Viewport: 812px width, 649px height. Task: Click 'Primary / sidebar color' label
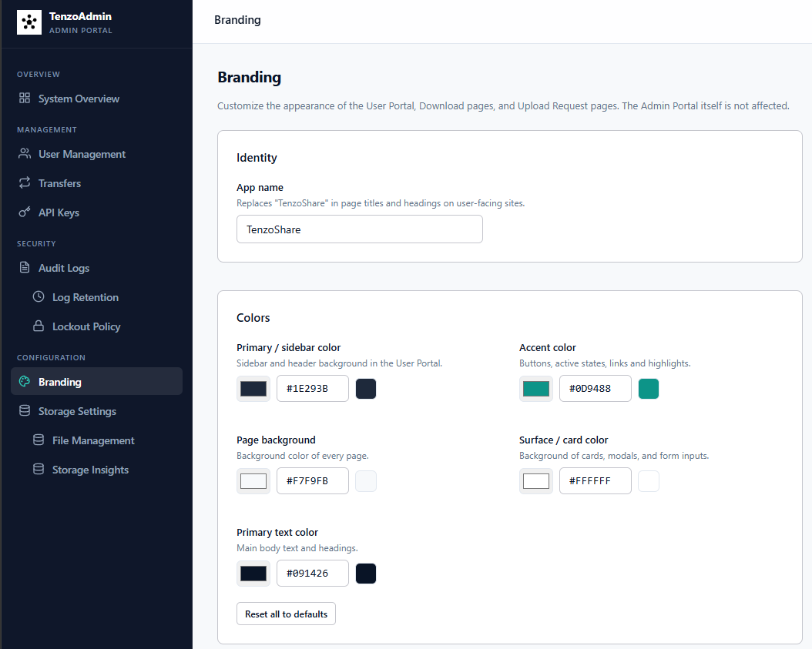click(288, 347)
